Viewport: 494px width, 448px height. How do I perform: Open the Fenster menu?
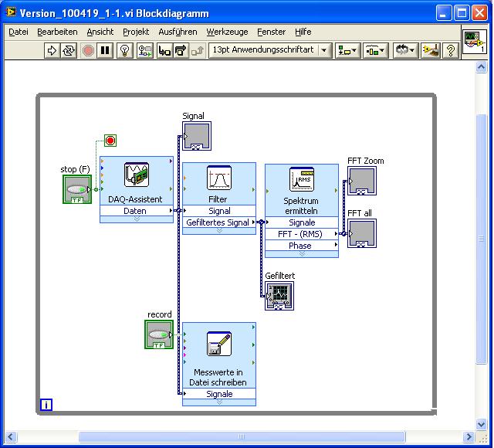[271, 32]
